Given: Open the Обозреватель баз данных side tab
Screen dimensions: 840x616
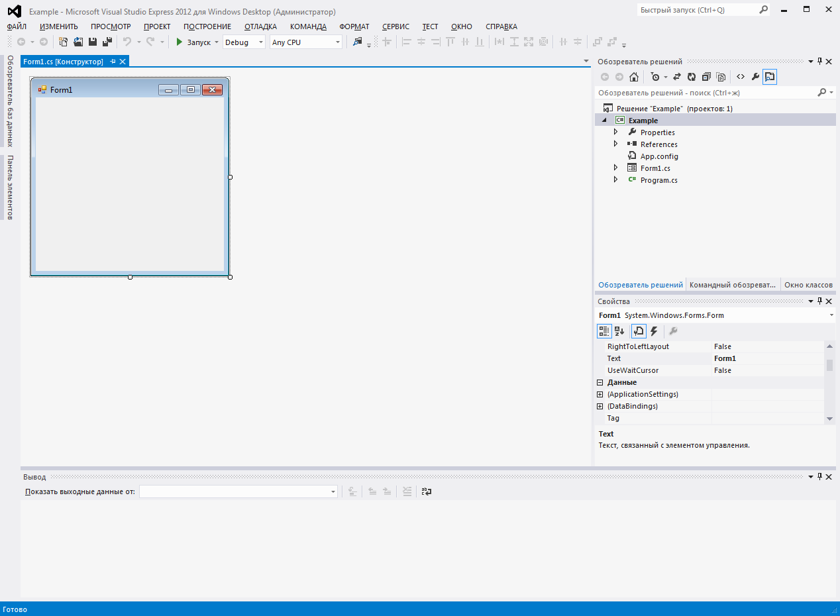Looking at the screenshot, I should [10, 101].
